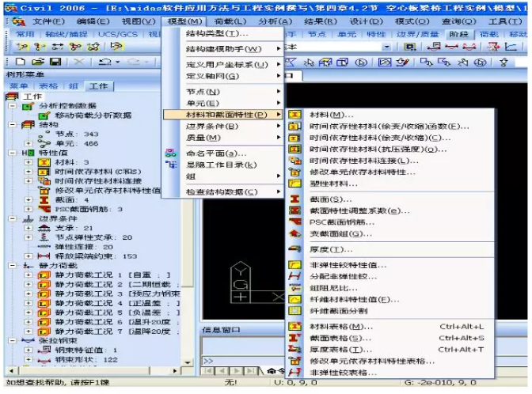Image resolution: width=532 pixels, height=394 pixels.
Task: Click the 阶段 toolbar tab
Action: (x=458, y=34)
